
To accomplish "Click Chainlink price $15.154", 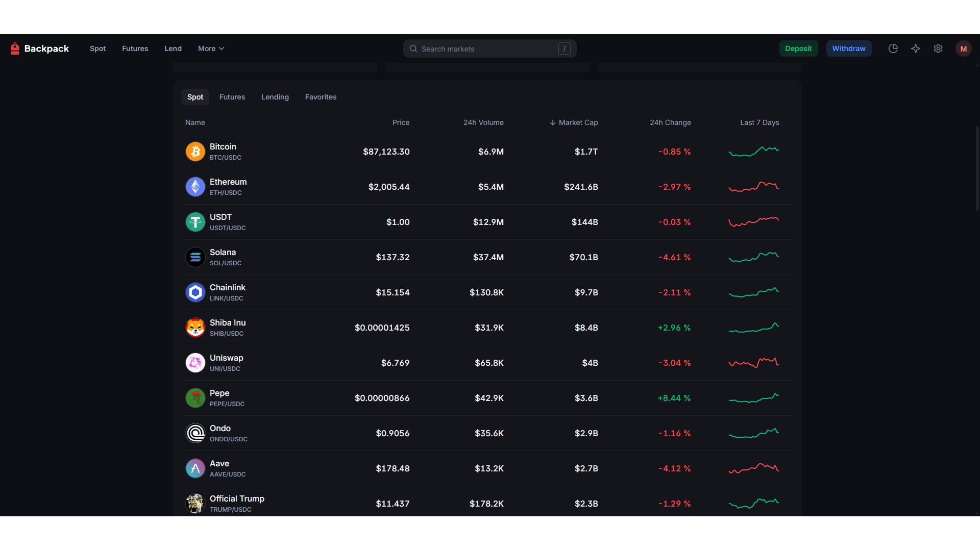I will pyautogui.click(x=393, y=292).
